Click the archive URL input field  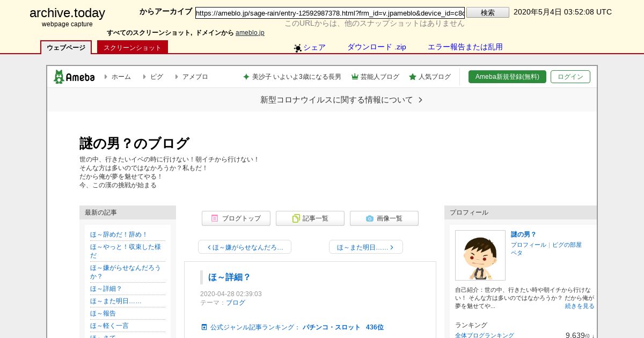(330, 13)
